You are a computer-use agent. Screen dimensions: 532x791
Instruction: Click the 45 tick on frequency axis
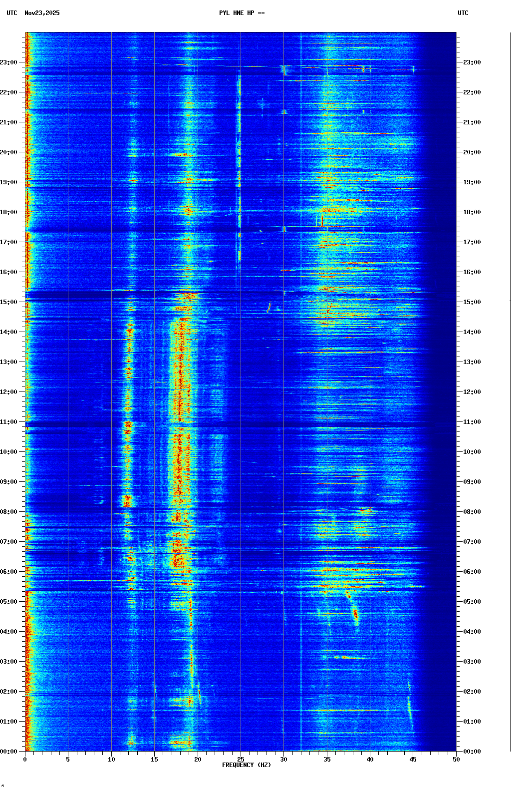[x=413, y=760]
